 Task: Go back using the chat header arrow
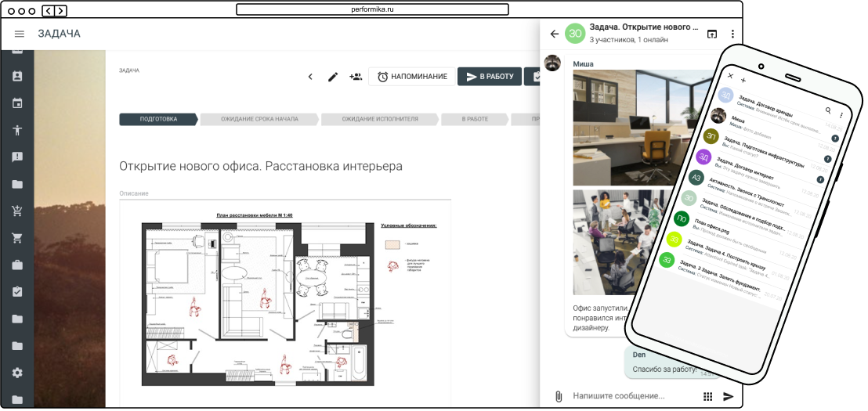click(554, 34)
